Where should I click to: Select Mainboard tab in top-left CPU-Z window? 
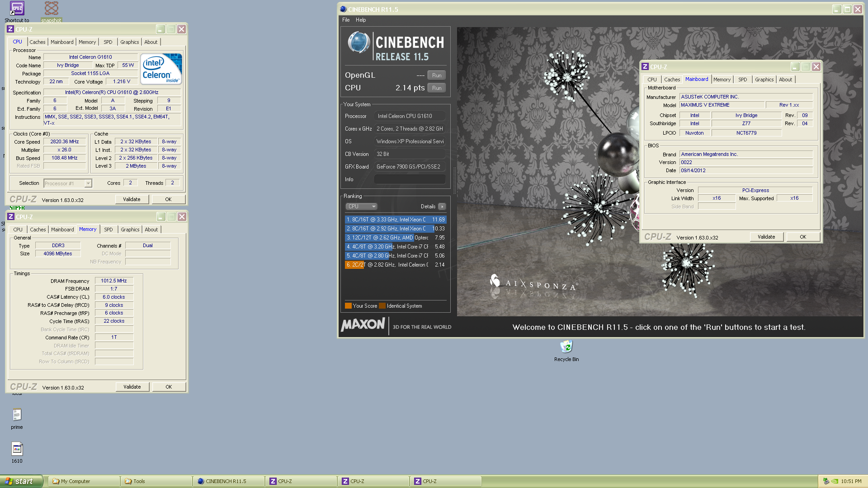coord(62,42)
